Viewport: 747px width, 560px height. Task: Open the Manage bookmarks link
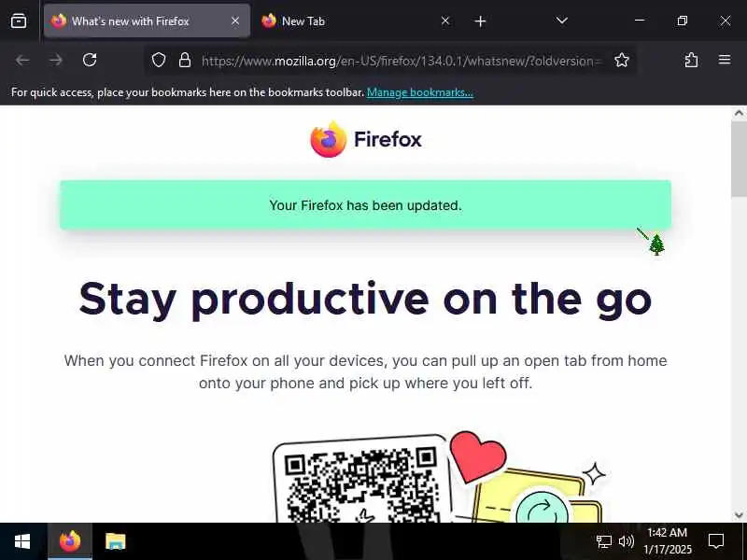click(x=419, y=92)
